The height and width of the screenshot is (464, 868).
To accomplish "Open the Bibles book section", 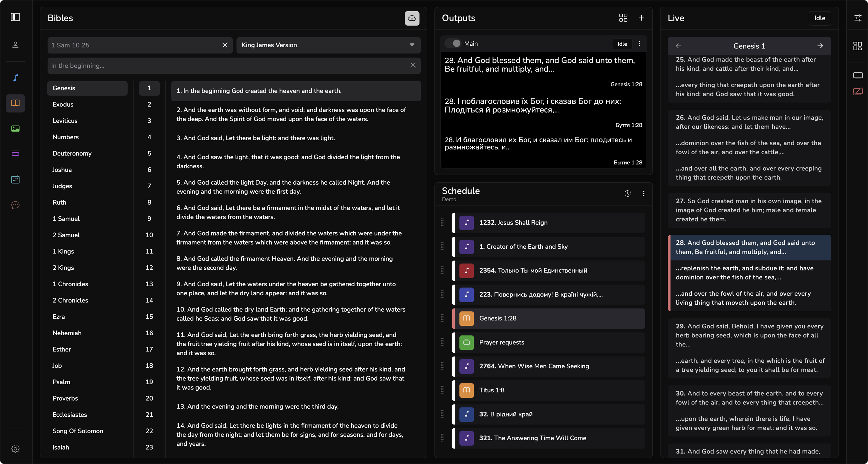I will [15, 103].
